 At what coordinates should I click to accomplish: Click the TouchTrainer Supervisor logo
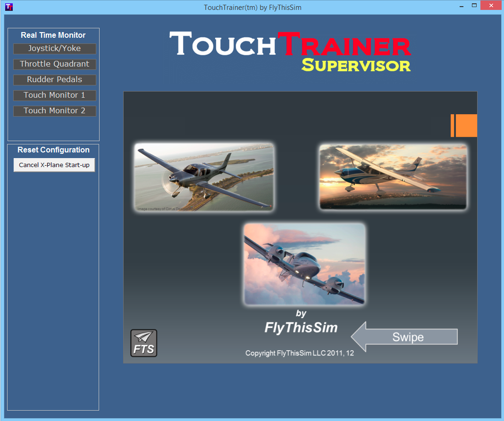(290, 51)
